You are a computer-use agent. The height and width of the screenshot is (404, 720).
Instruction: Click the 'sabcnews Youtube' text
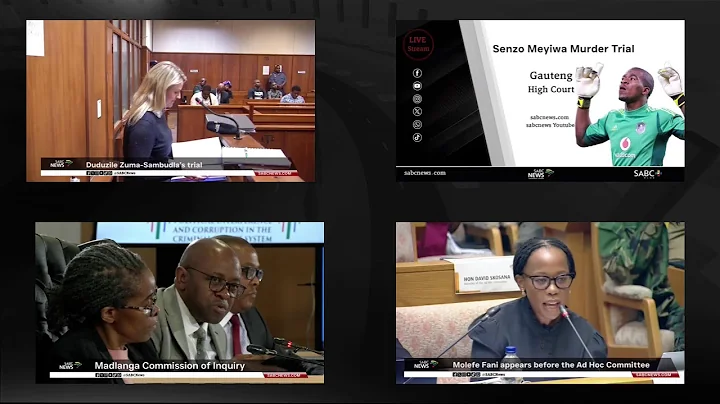point(550,125)
